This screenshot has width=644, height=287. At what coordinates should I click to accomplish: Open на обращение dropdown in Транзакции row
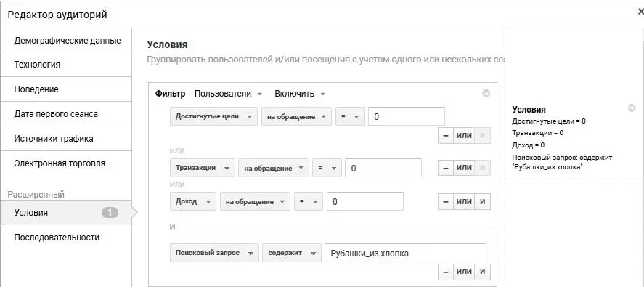click(x=274, y=168)
